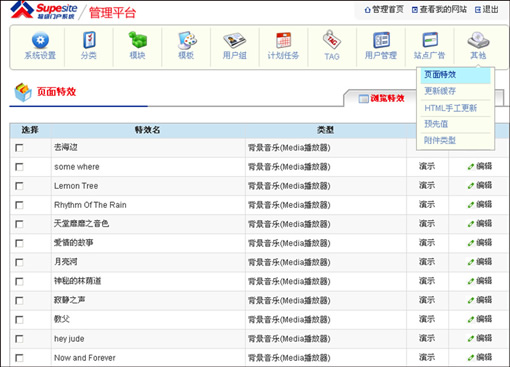This screenshot has height=367, width=510.
Task: Open the 计划任务 scheduled tasks icon
Action: [x=283, y=40]
